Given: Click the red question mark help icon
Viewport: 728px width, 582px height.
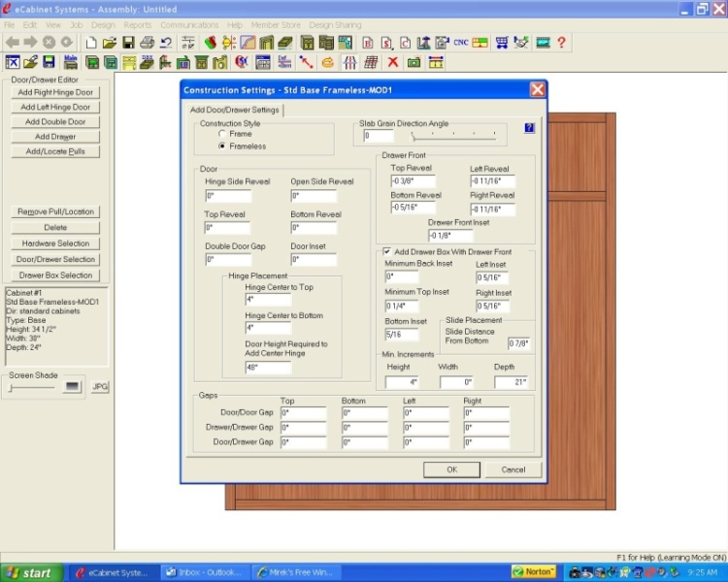Looking at the screenshot, I should 561,43.
